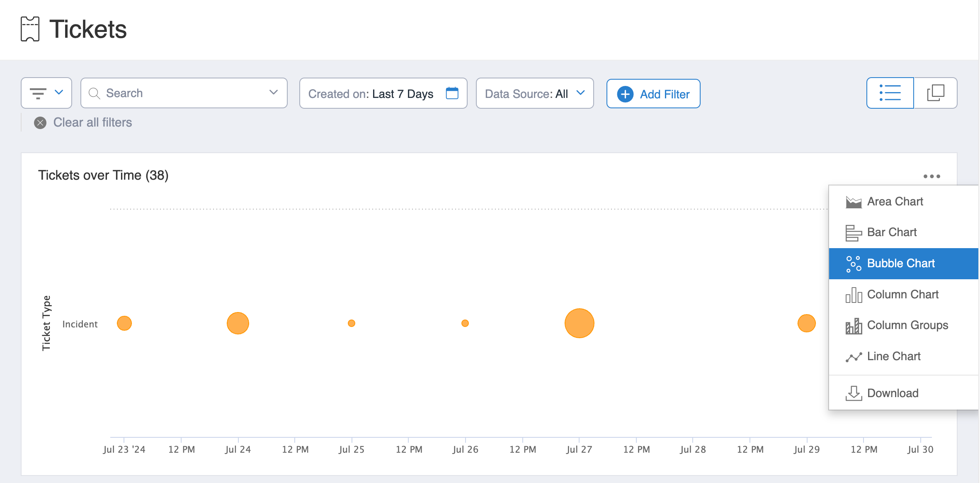
Task: Click the Add Filter button
Action: click(x=653, y=94)
